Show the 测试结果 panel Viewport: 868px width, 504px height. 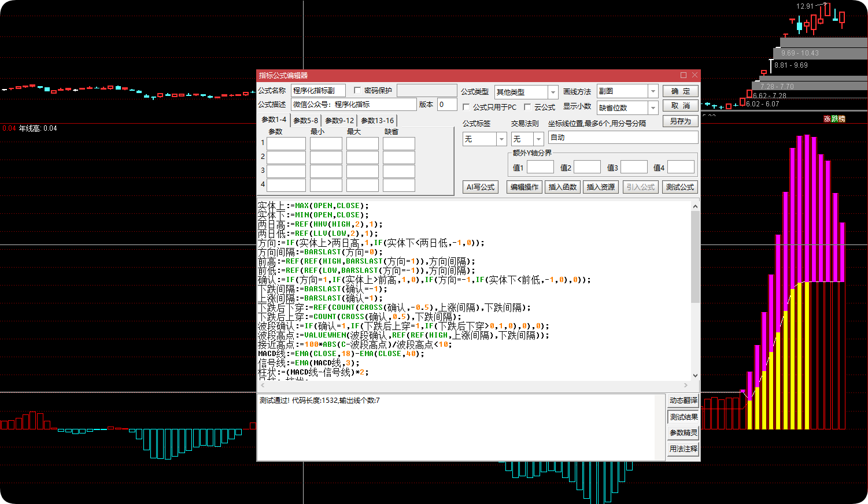(x=683, y=417)
